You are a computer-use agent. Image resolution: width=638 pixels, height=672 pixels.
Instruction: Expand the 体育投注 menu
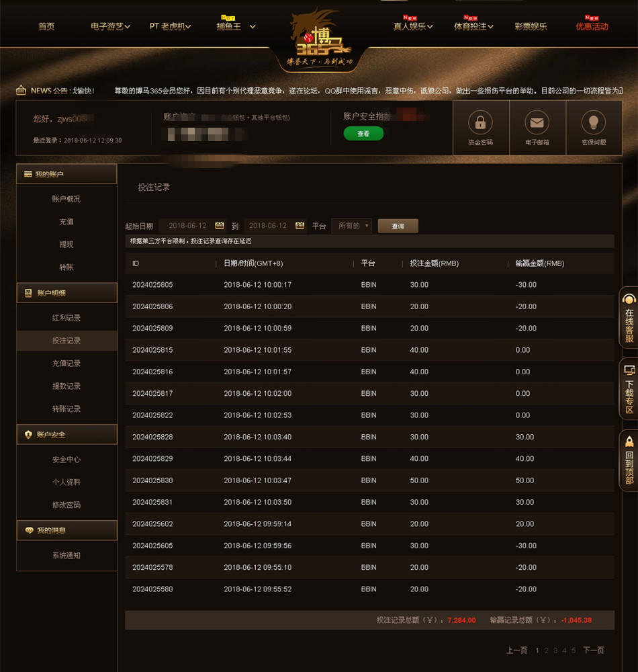[473, 27]
